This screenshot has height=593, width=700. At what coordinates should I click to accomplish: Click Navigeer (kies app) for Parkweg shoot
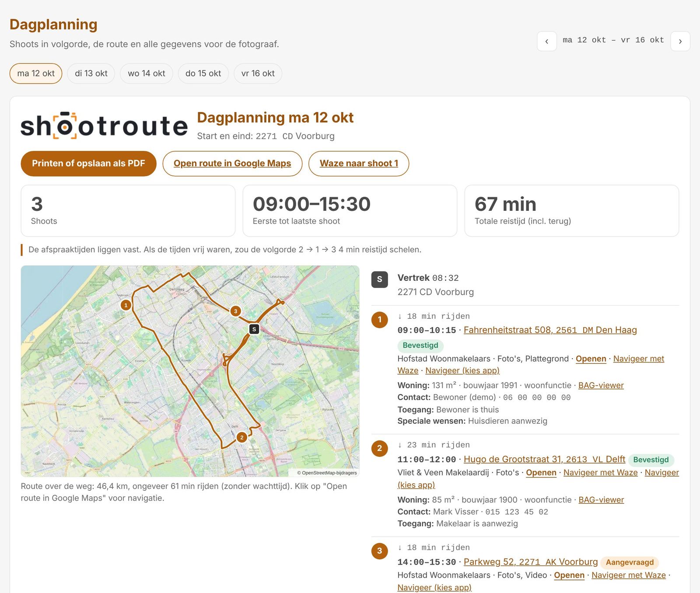[x=434, y=588]
